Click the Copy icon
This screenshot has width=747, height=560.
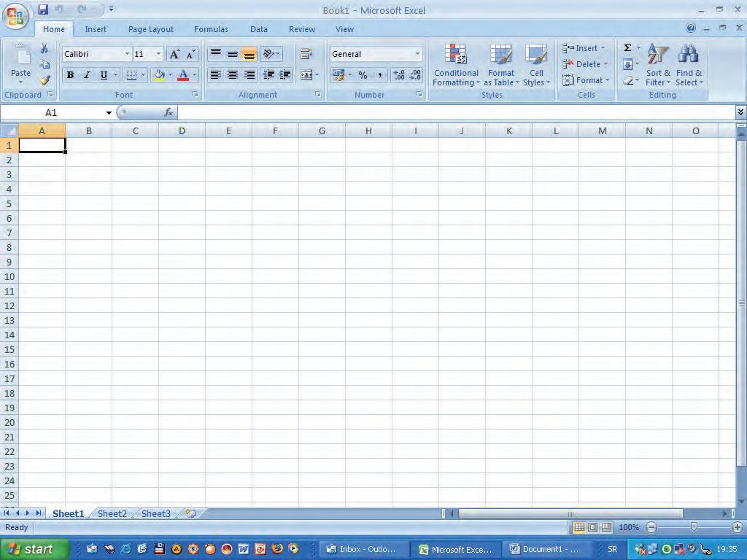pyautogui.click(x=44, y=64)
